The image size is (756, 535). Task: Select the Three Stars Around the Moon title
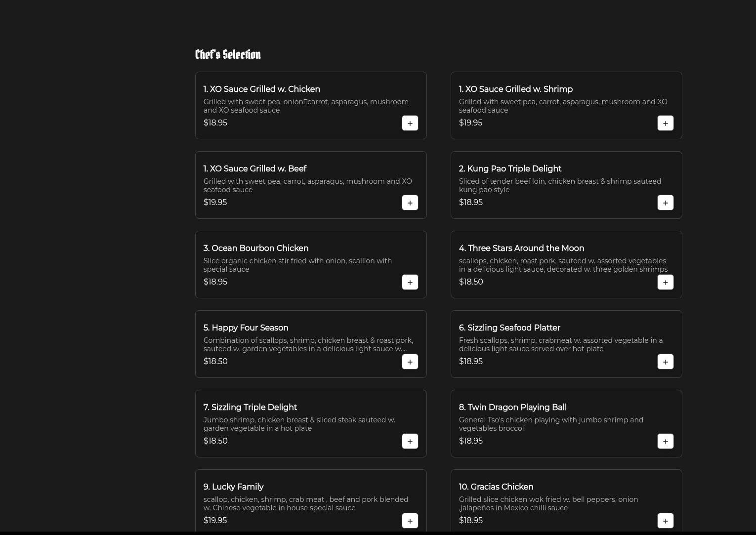pos(522,248)
